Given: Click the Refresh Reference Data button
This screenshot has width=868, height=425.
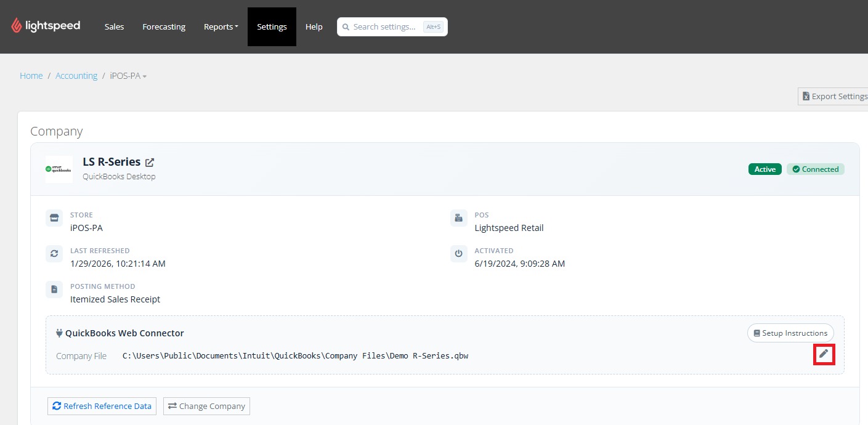Looking at the screenshot, I should pos(102,407).
